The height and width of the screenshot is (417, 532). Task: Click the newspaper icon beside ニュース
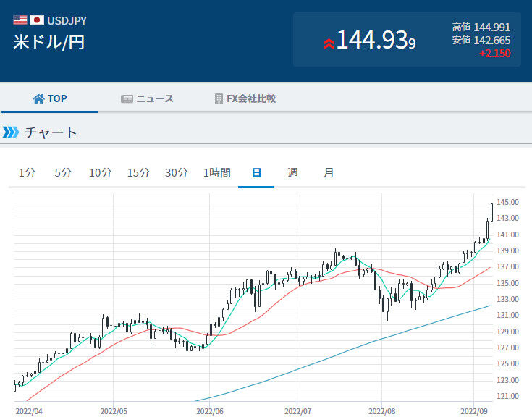127,99
